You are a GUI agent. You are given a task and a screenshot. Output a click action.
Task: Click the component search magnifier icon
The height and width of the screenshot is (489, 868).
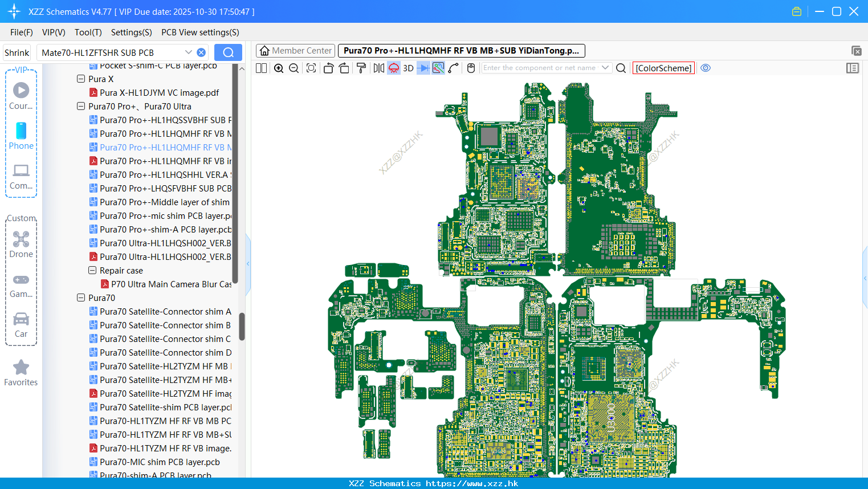pos(621,68)
